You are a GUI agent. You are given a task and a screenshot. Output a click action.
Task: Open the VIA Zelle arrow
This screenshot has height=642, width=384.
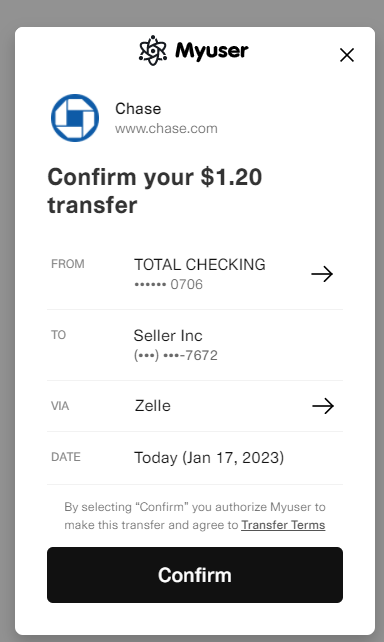tap(323, 406)
